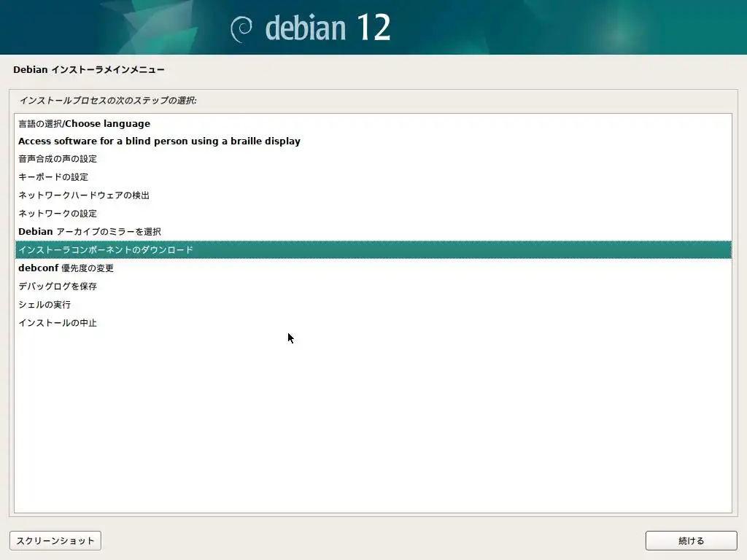Select ネットワークの設定 item

click(x=373, y=214)
